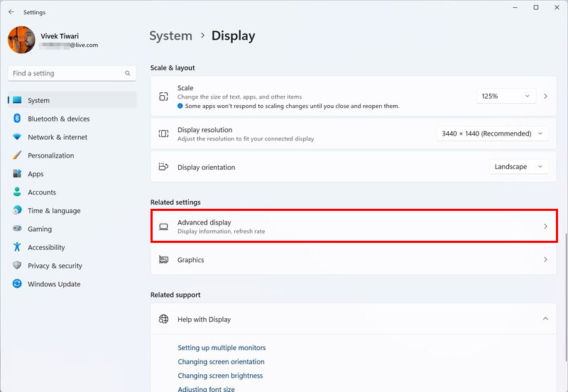Click the Display orientation icon
This screenshot has height=392, width=568.
(x=163, y=167)
